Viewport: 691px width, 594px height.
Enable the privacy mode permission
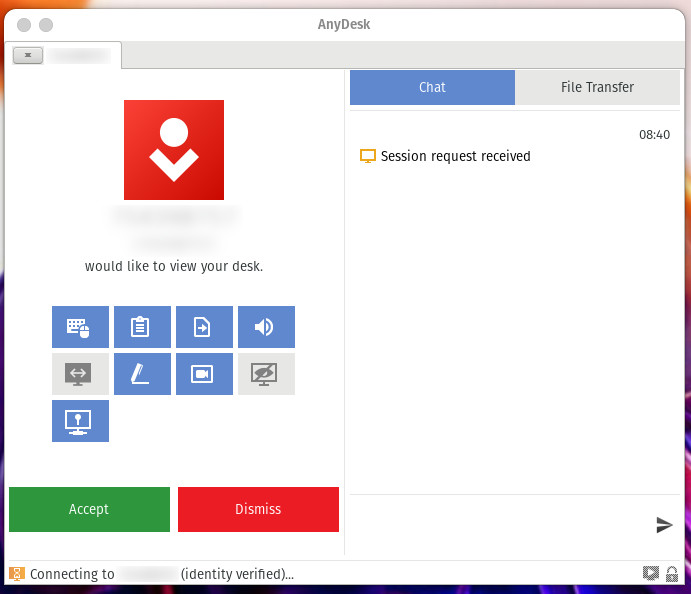click(x=266, y=374)
